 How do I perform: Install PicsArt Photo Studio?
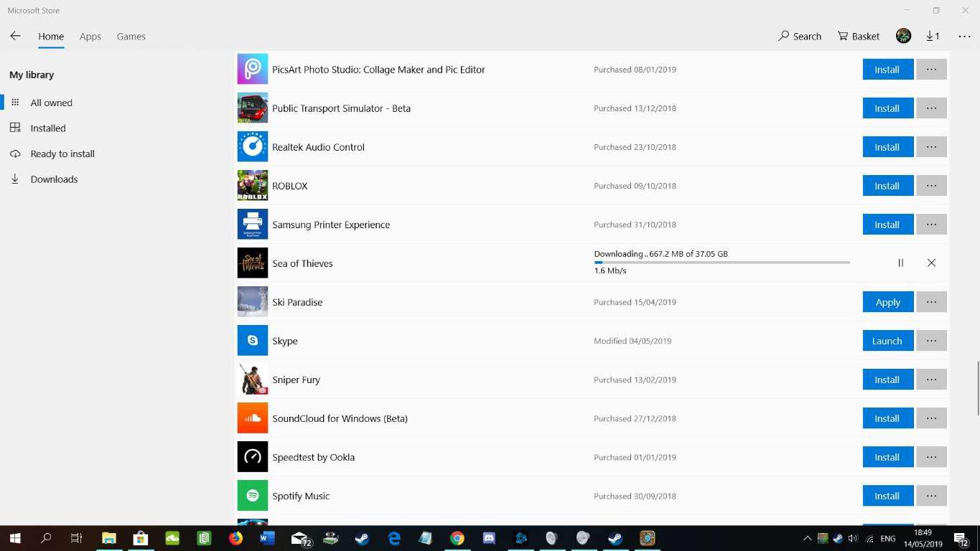[887, 69]
